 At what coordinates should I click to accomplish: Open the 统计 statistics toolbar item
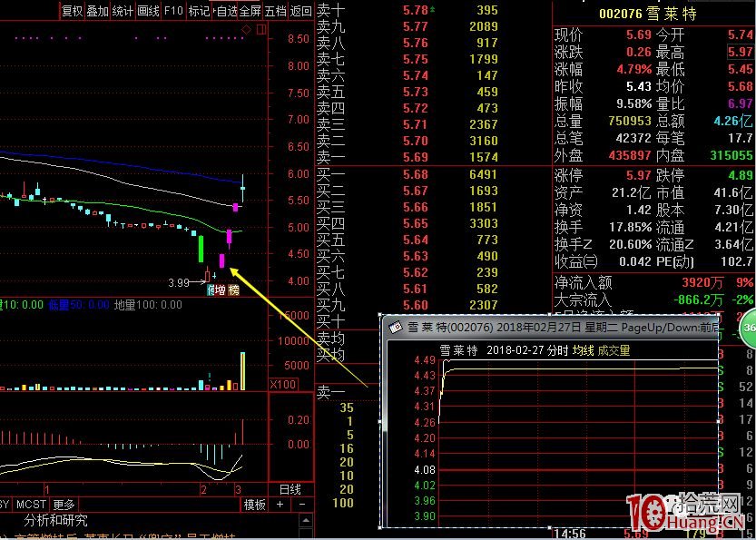123,11
